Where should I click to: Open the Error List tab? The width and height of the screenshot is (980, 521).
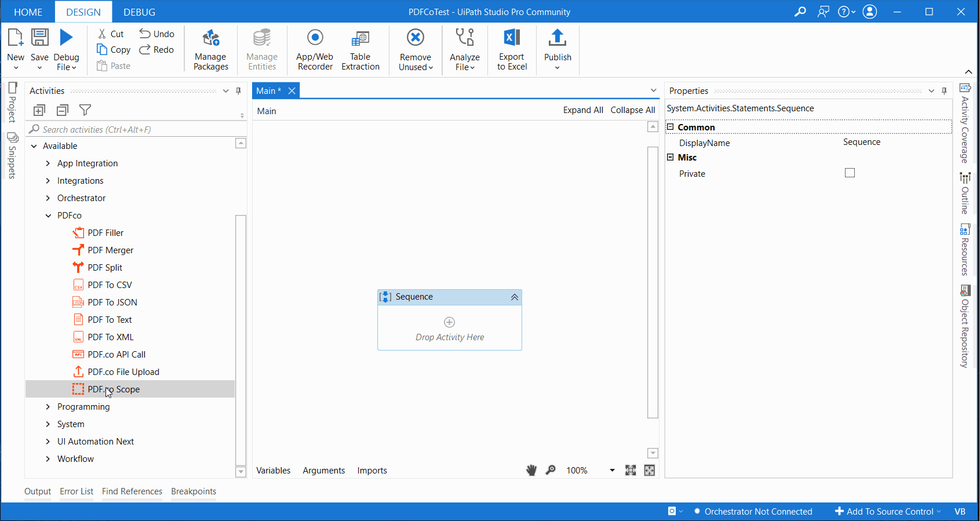[76, 491]
